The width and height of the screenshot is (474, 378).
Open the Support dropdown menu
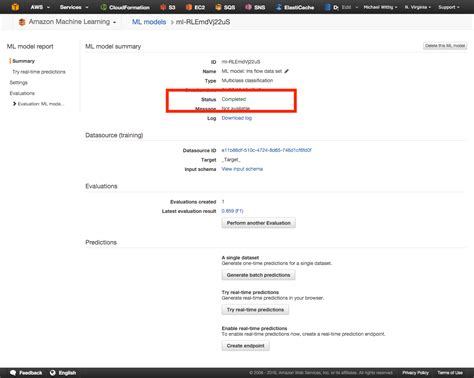click(x=449, y=7)
